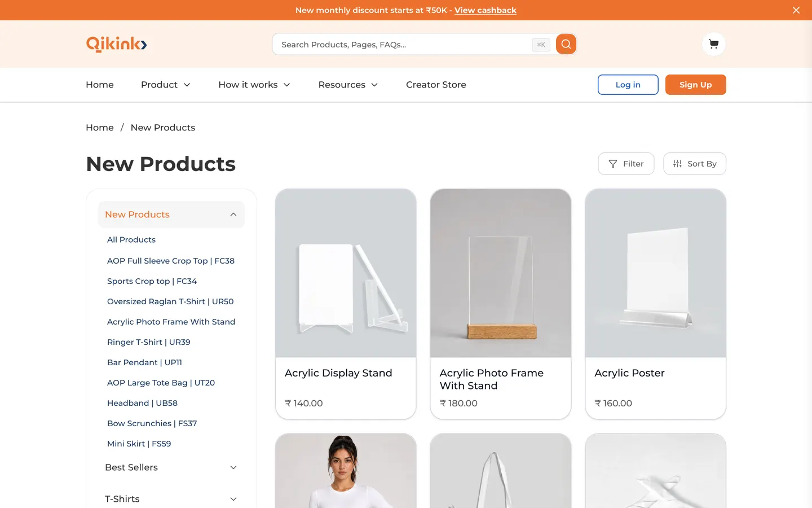Click the ₹ 180.00 price
The width and height of the screenshot is (812, 508).
[458, 403]
